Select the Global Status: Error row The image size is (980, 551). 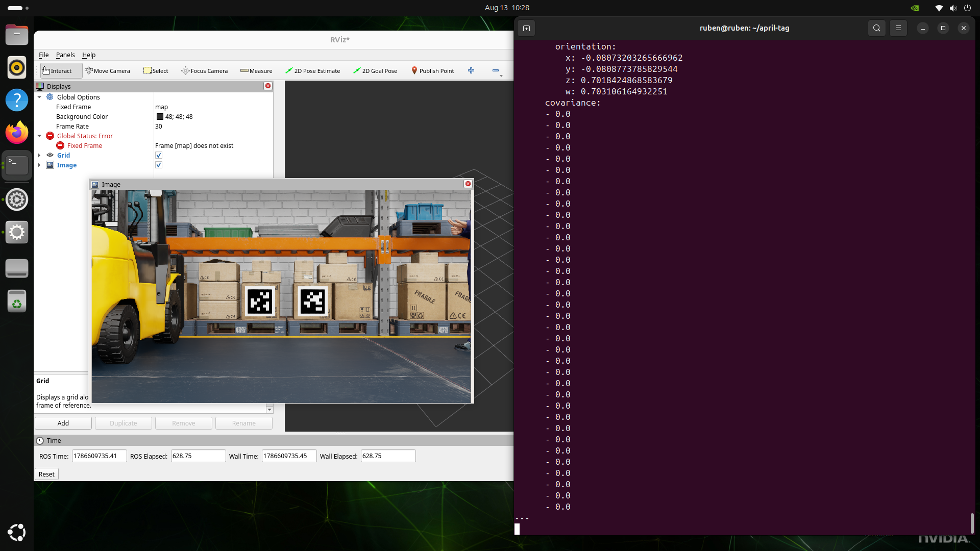point(154,136)
